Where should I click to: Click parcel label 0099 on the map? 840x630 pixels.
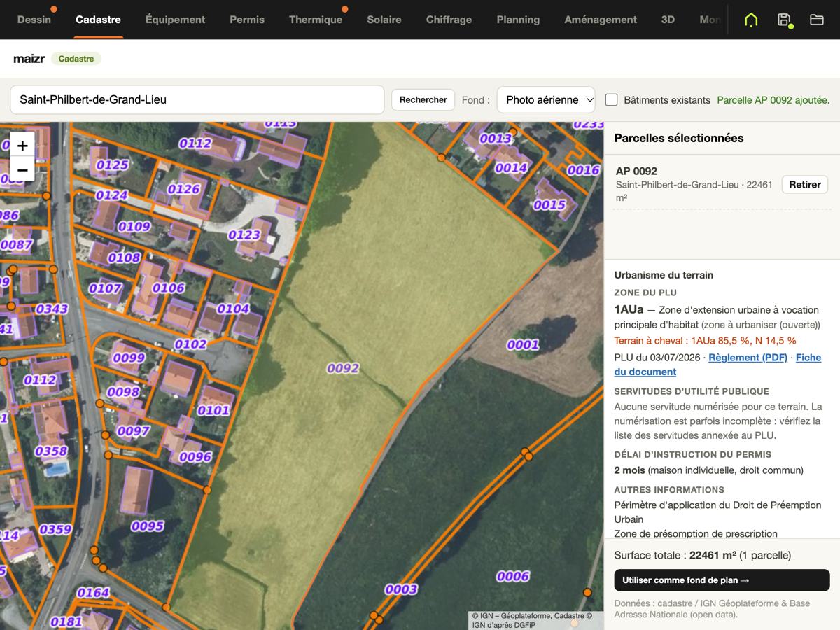coord(129,358)
